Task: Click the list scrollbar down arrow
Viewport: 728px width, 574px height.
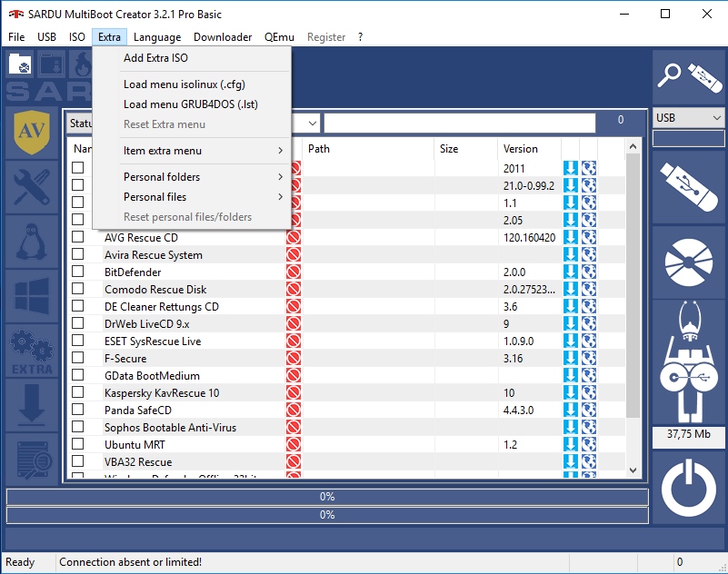Action: tap(633, 470)
